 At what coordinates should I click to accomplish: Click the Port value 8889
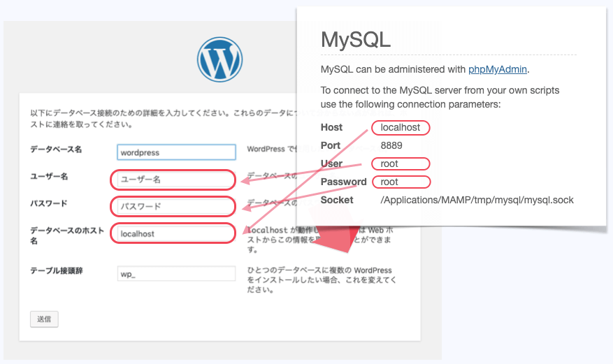tap(391, 146)
